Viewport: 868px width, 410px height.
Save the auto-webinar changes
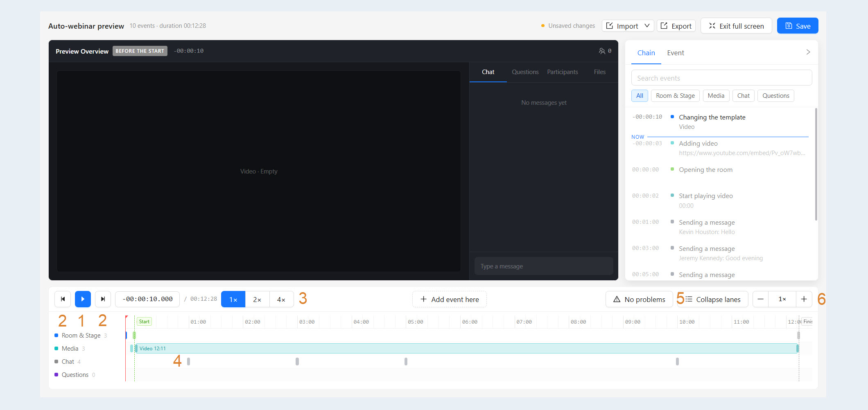point(798,26)
